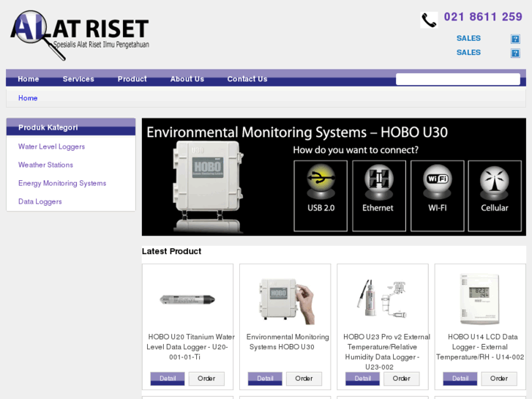
Task: Select the USB 2.0 connection icon
Action: click(321, 182)
